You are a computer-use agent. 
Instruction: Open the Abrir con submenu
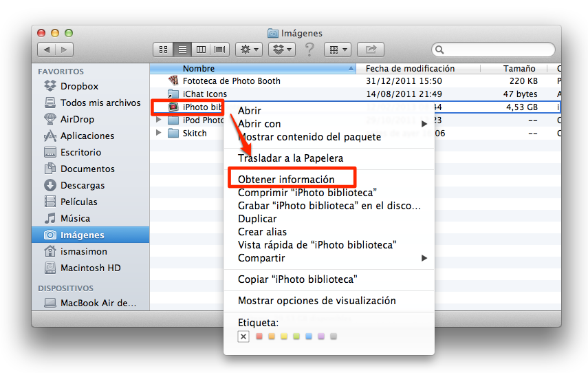(329, 124)
